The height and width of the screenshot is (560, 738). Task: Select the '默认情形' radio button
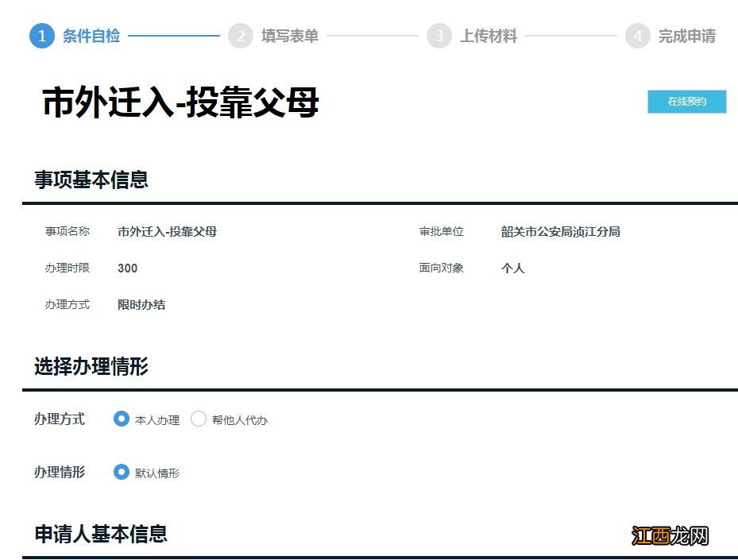(x=121, y=472)
